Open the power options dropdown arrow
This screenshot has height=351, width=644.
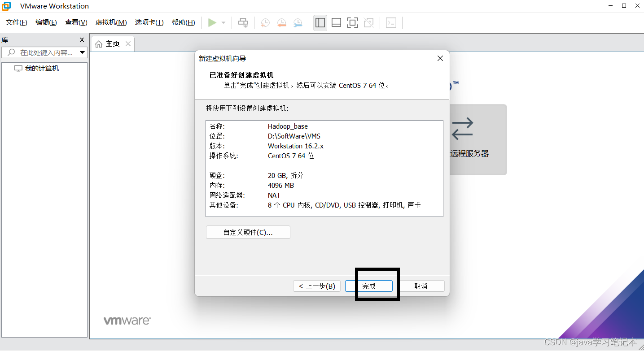tap(223, 23)
